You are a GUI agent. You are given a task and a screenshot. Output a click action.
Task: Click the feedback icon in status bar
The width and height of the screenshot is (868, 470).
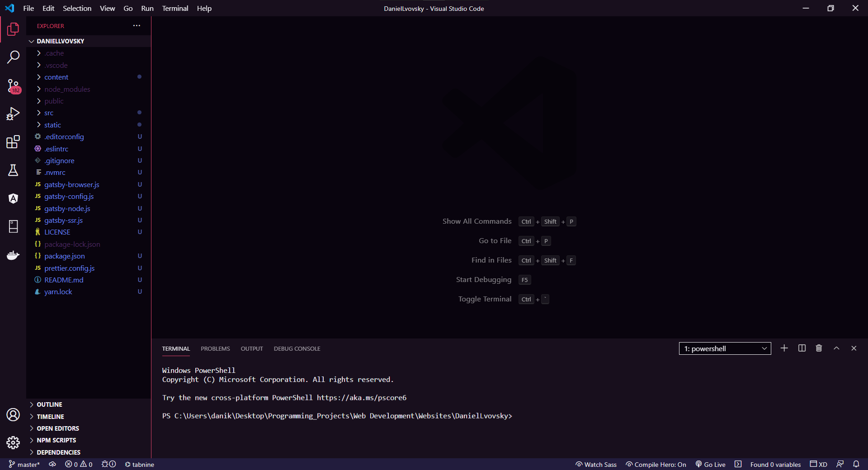(840, 464)
